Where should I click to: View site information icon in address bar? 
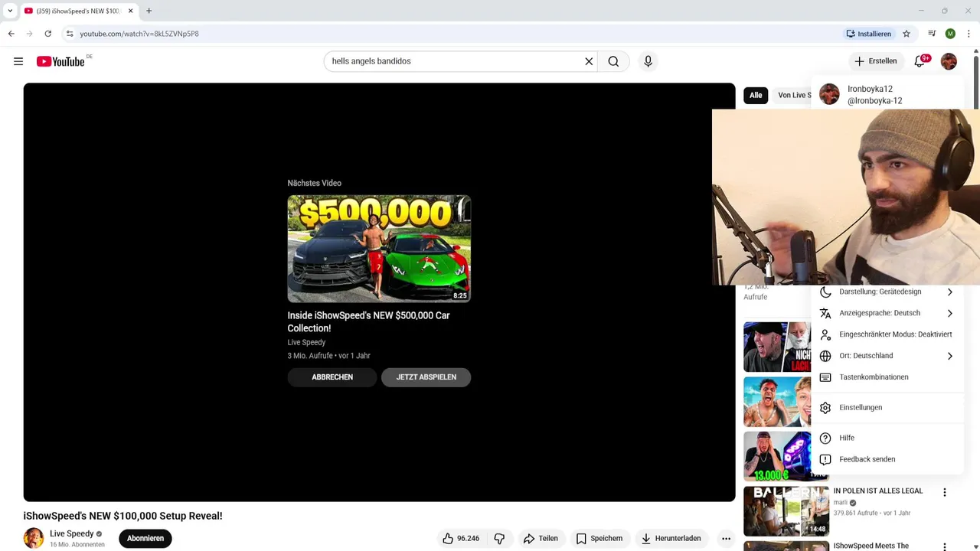(69, 34)
